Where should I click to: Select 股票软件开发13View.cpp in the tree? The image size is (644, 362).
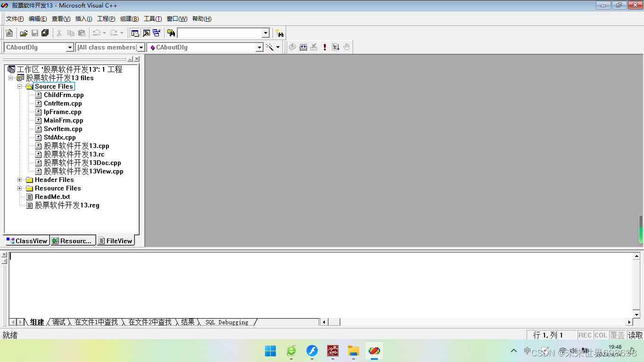click(x=83, y=171)
